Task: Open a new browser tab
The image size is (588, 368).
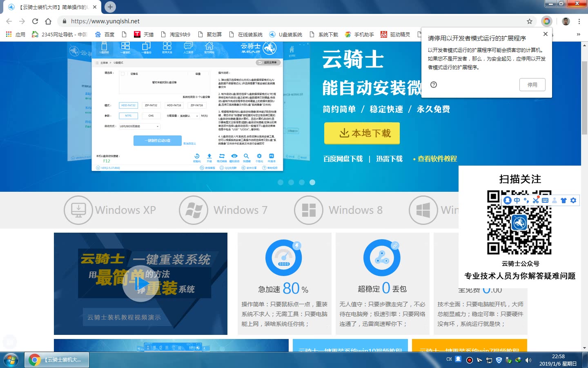Action: 110,7
